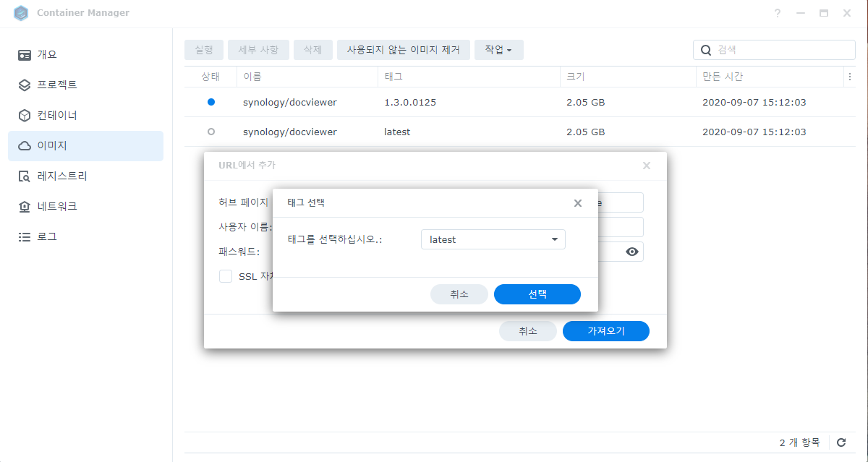Expand the 작업 actions dropdown
This screenshot has width=868, height=462.
[499, 50]
